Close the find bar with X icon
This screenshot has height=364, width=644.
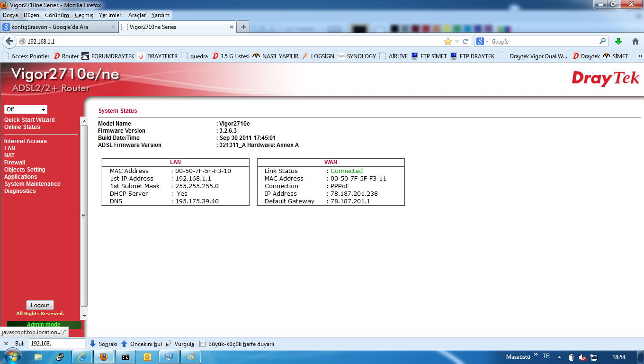(6, 344)
